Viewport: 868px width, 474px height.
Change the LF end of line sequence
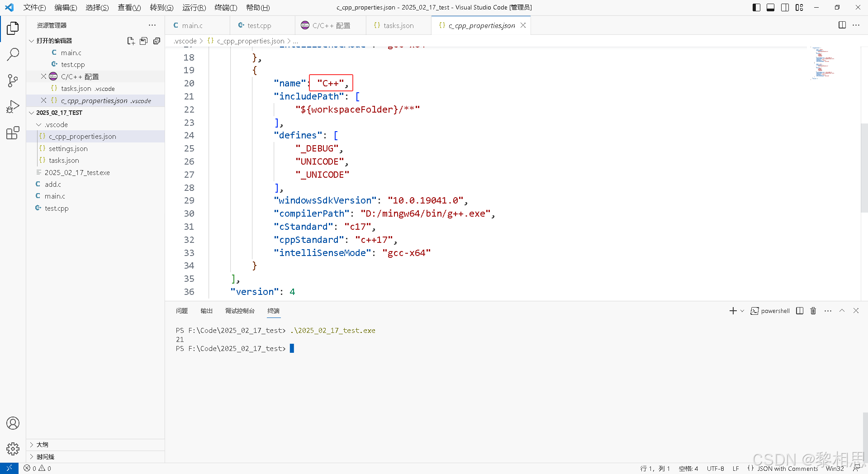(x=735, y=469)
